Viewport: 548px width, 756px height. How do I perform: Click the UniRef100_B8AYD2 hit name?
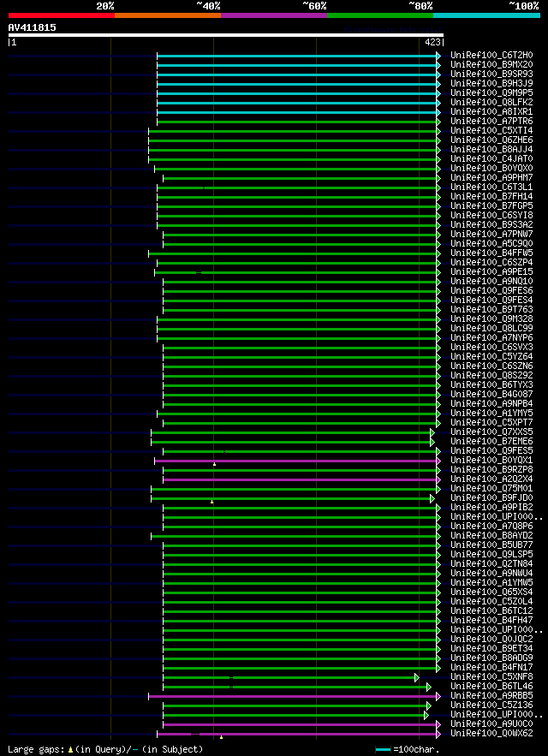coord(491,536)
